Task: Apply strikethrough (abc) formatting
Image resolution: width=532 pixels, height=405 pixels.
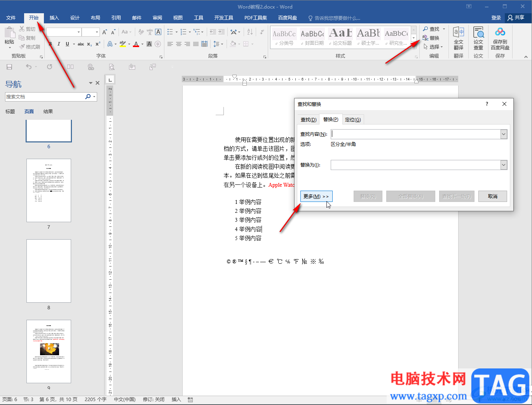Action: tap(81, 44)
